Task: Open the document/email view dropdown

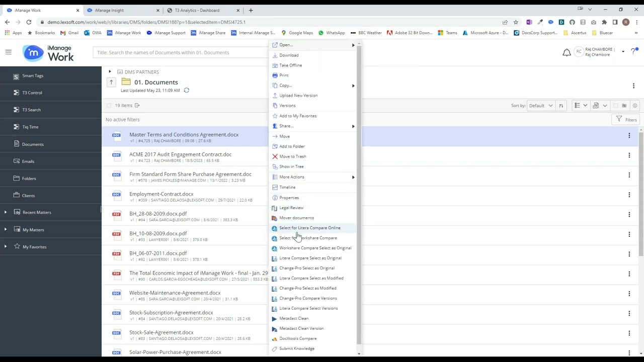Action: 600,106
